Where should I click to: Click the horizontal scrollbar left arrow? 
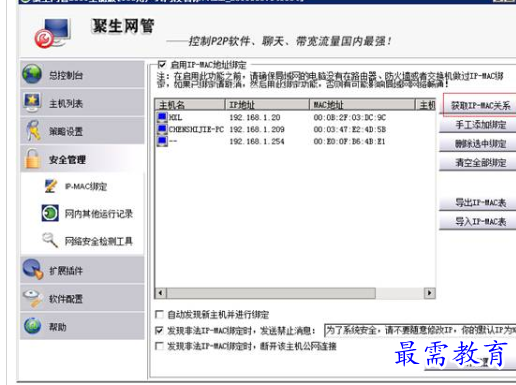160,293
